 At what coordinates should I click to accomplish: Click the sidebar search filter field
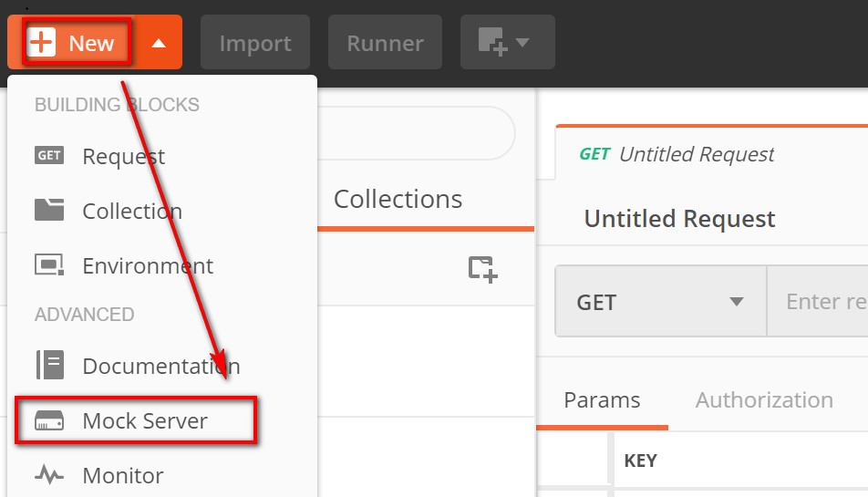pos(417,133)
